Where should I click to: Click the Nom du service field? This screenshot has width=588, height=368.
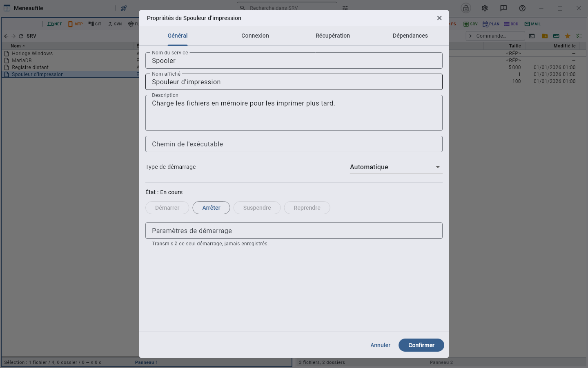point(294,61)
